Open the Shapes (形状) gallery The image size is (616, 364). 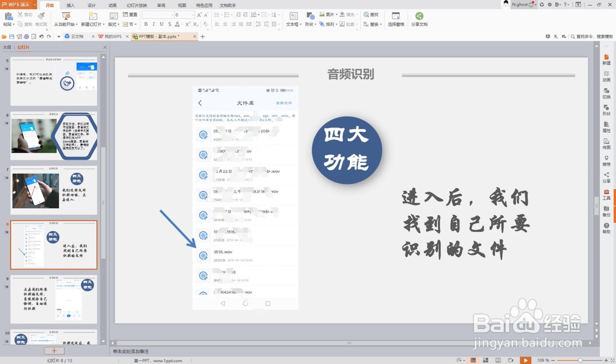(x=310, y=19)
